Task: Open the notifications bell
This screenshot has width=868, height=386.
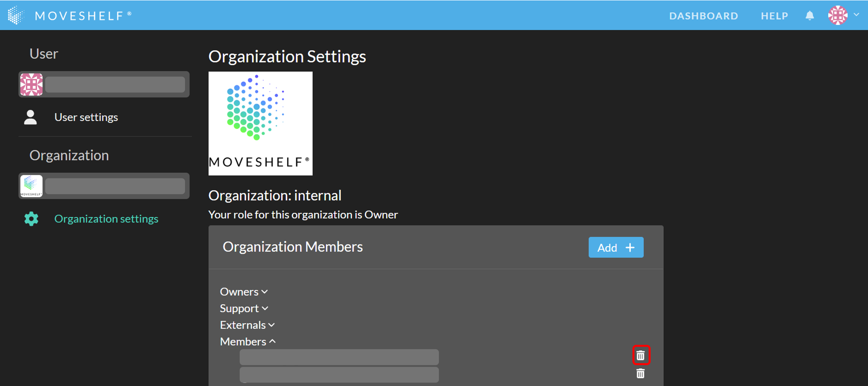Action: 809,16
